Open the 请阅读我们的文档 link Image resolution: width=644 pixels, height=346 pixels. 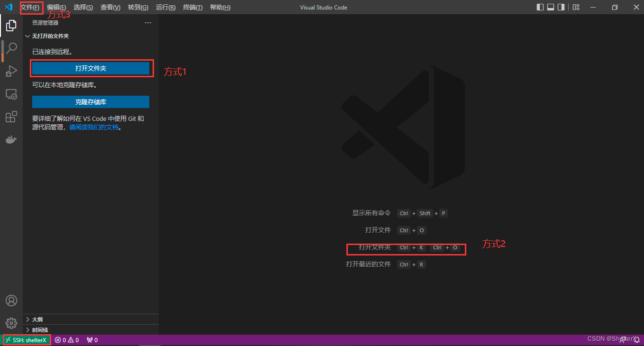94,127
